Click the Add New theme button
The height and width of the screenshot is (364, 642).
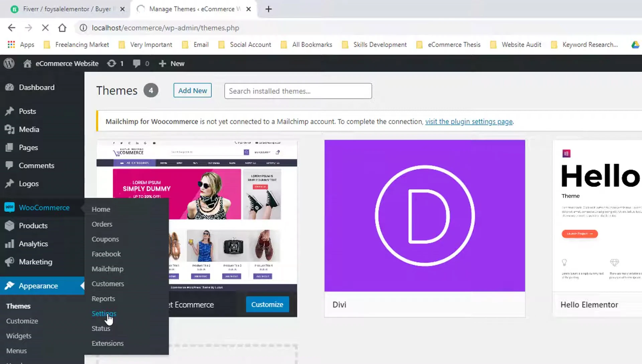[192, 90]
